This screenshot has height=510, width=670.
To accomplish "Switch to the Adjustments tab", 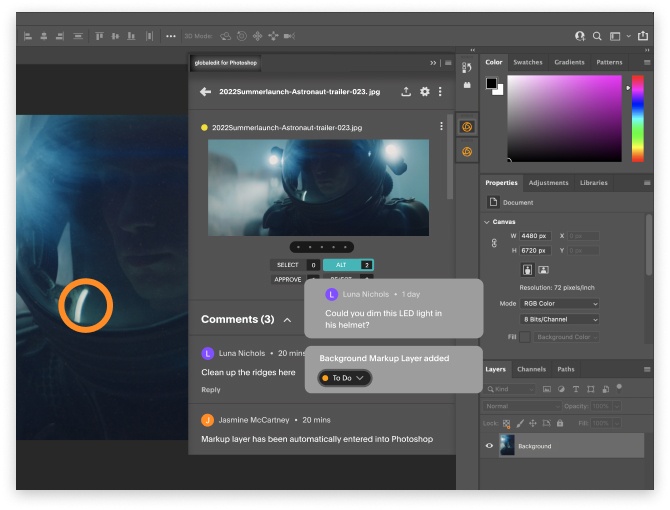I will coord(548,183).
